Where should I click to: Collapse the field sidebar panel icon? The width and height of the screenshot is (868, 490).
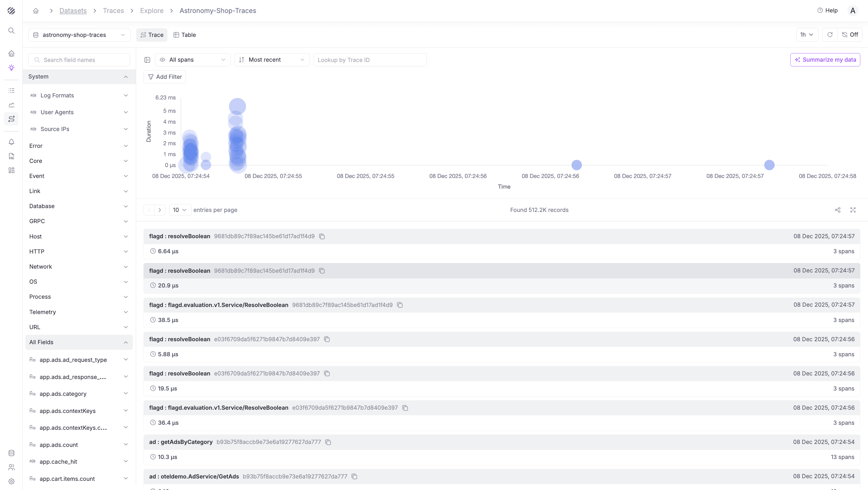147,60
